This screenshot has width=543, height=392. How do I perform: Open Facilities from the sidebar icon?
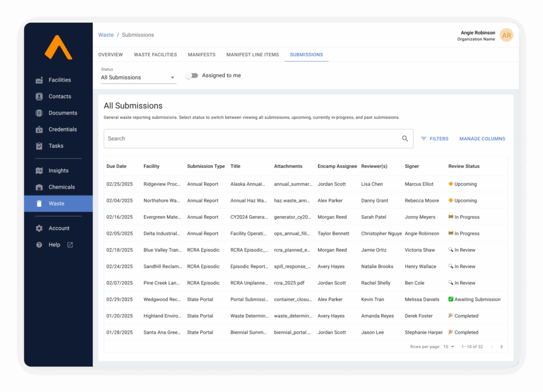point(39,80)
